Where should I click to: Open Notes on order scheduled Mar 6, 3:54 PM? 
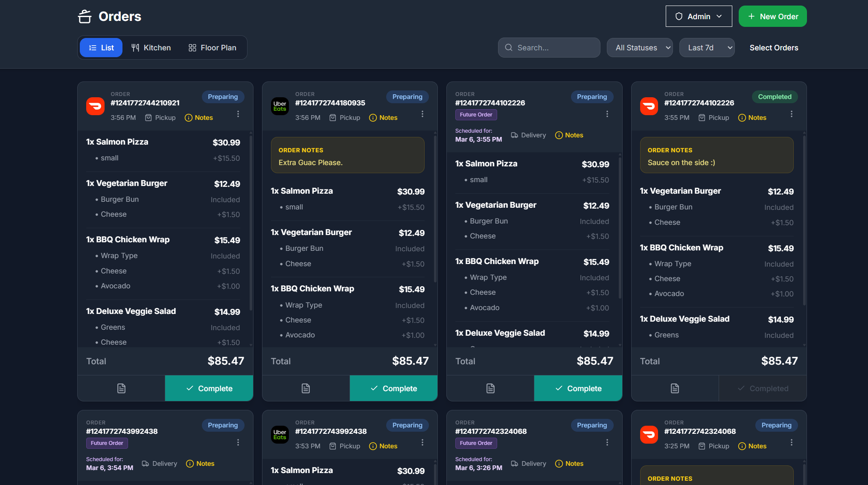coord(201,464)
